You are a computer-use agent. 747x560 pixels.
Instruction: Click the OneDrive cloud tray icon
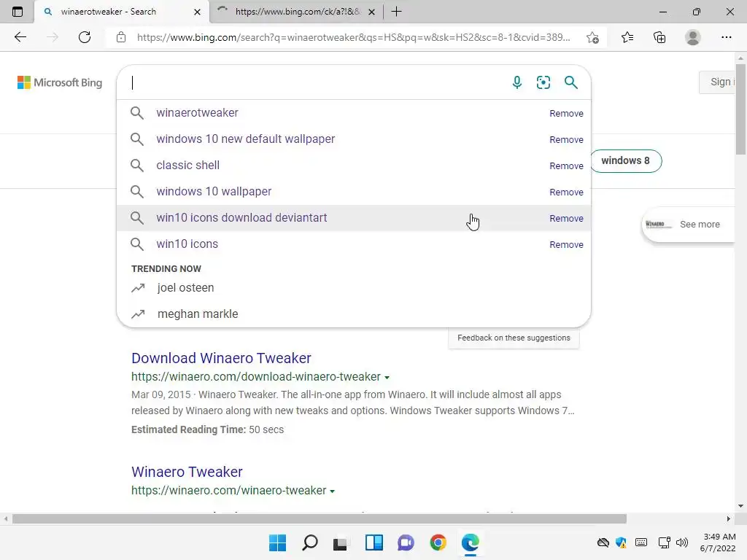[x=603, y=542]
